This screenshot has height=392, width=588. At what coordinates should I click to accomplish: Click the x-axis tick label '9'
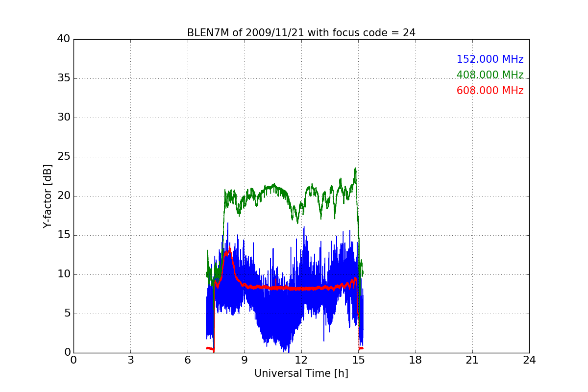[x=245, y=360]
